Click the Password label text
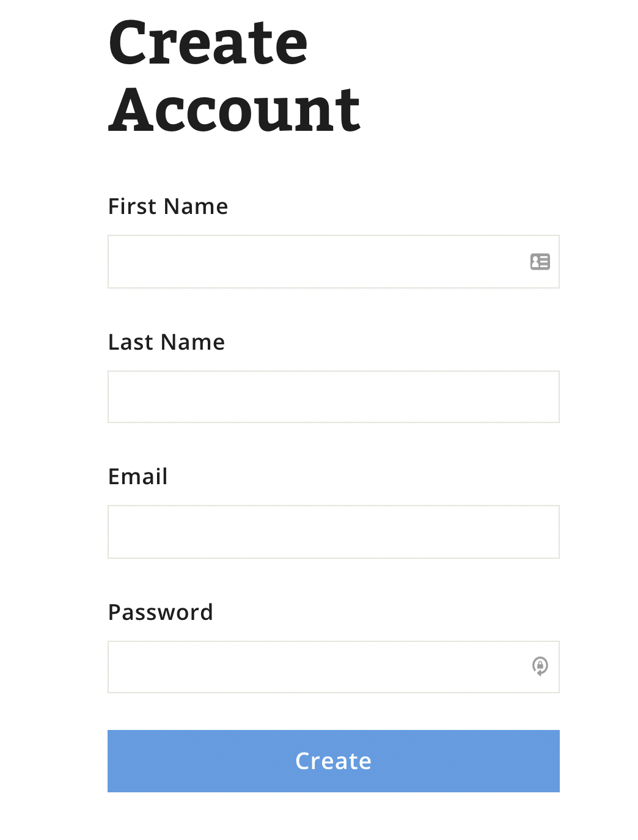The image size is (638, 840). pyautogui.click(x=160, y=613)
